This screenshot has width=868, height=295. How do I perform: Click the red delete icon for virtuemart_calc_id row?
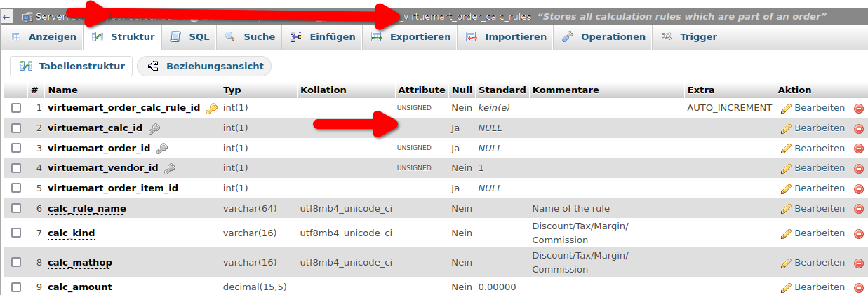click(x=858, y=129)
